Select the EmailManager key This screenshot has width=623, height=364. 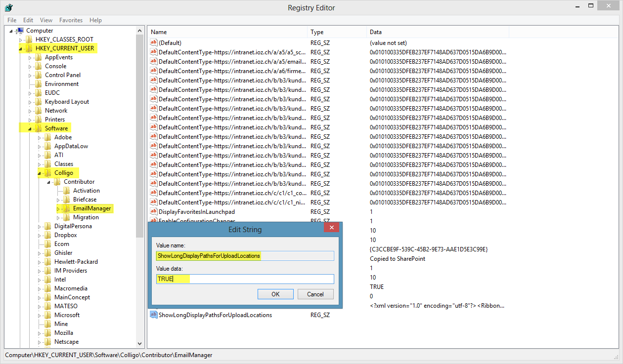(92, 208)
